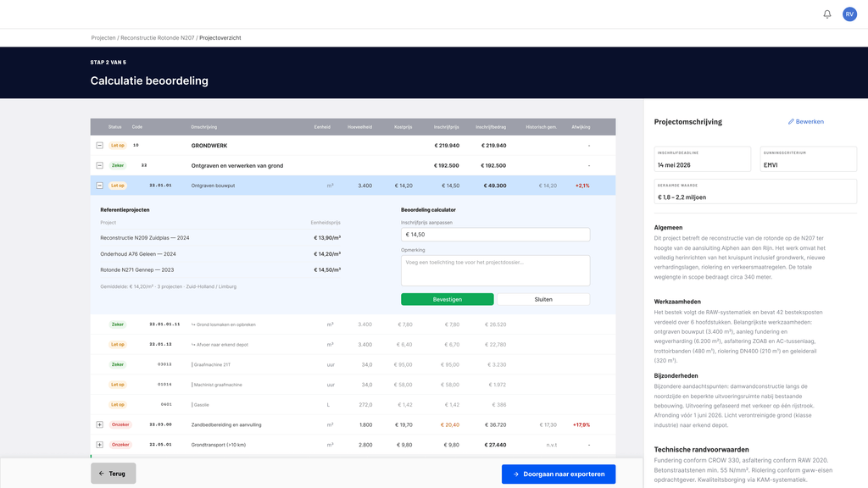Click the Technische randvoorwaarden heading
The image size is (868, 488).
701,450
